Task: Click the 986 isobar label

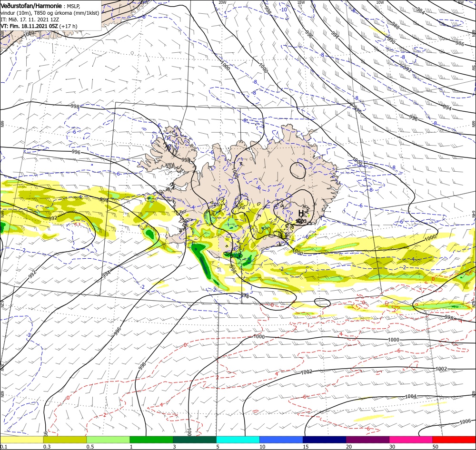Action: coord(460,43)
